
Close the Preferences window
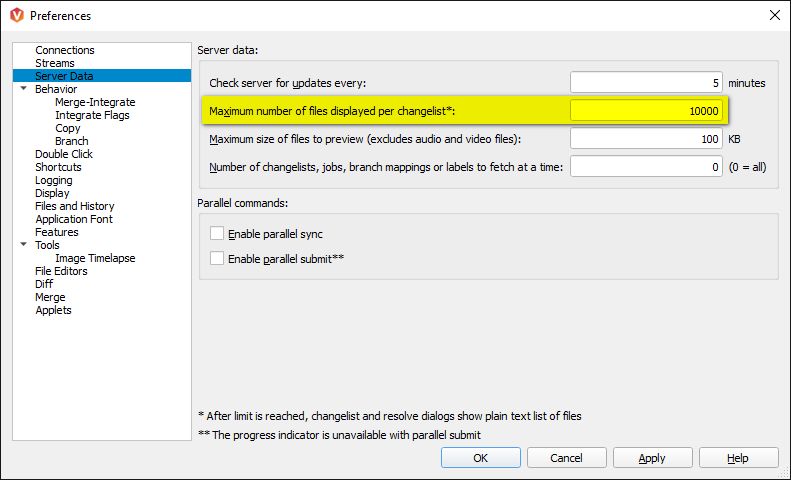click(x=775, y=15)
